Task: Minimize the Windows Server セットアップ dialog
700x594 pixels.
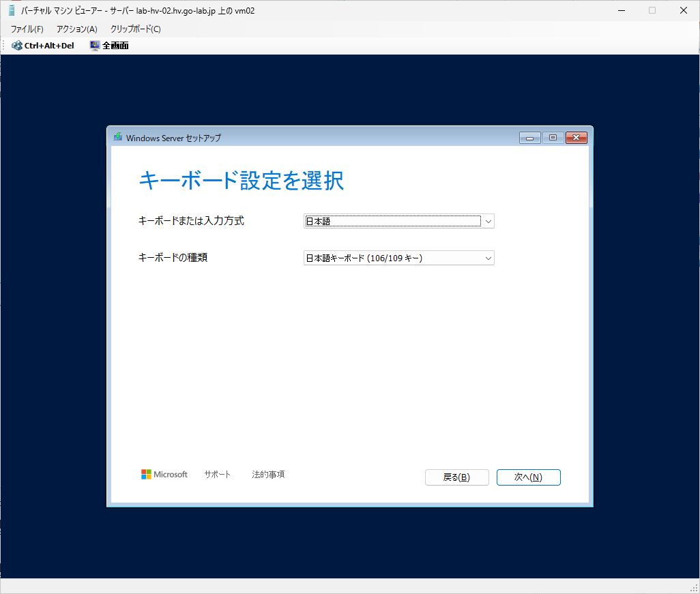Action: (530, 138)
